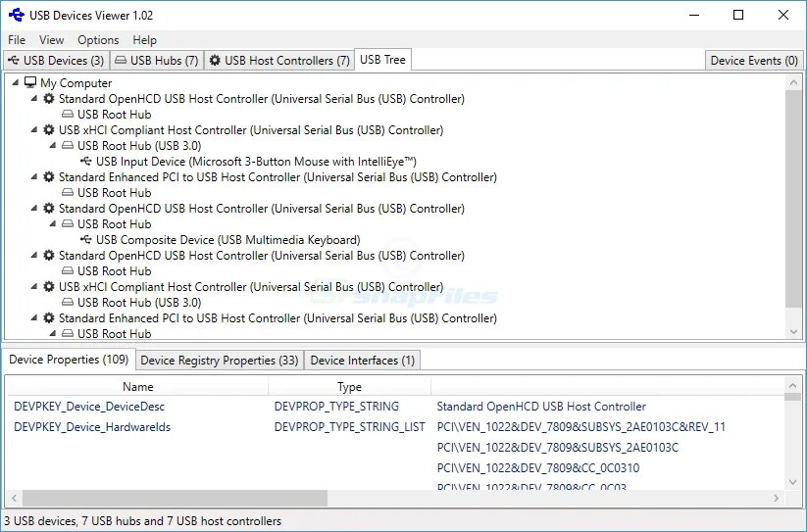The height and width of the screenshot is (532, 807).
Task: Collapse USB Root Hub holding the Composite Device
Action: click(53, 223)
